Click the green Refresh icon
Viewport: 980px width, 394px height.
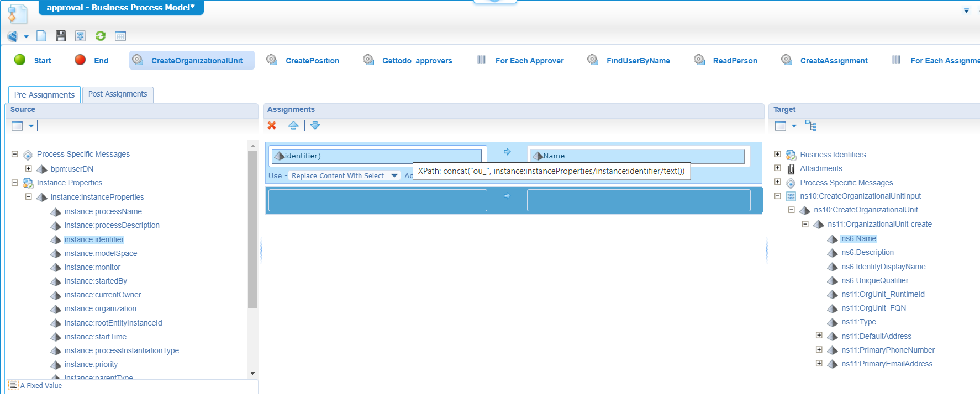click(x=101, y=36)
